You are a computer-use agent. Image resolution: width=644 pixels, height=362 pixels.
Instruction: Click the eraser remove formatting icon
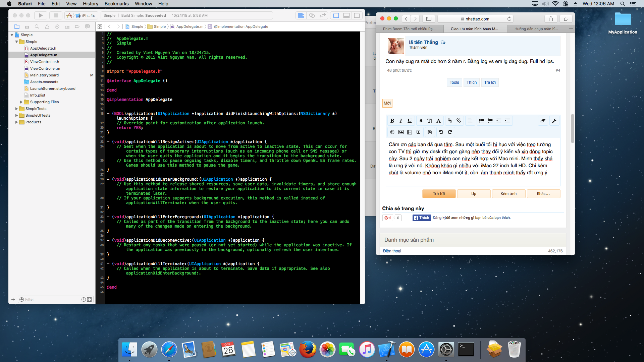click(543, 121)
